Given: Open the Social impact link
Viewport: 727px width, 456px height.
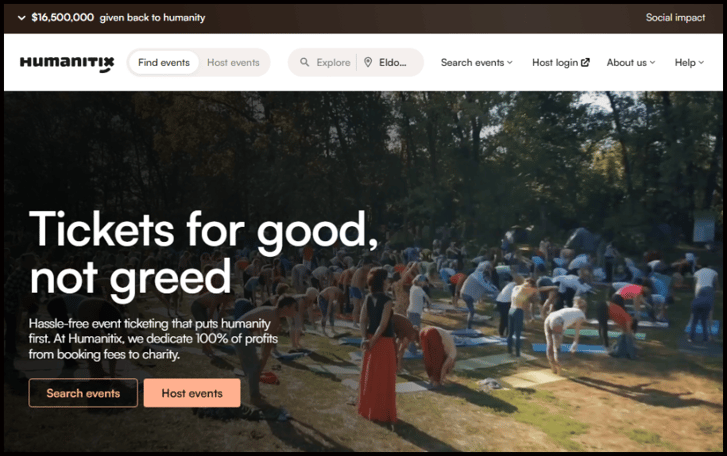Looking at the screenshot, I should coord(675,18).
